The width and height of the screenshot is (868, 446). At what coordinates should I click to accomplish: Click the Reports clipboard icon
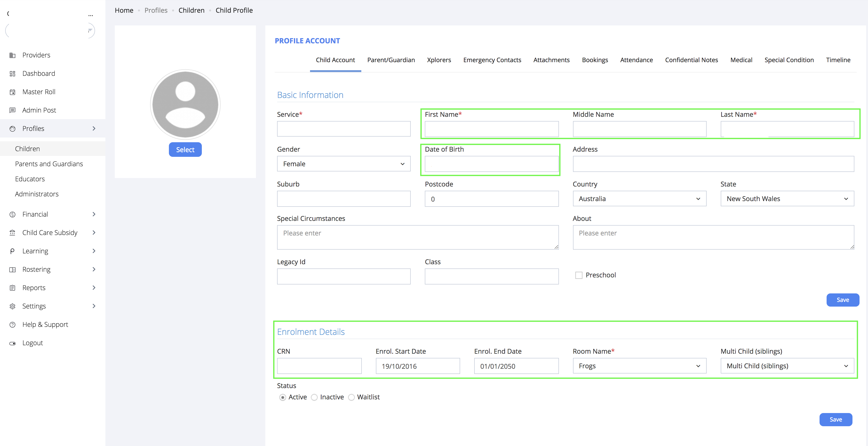point(12,288)
